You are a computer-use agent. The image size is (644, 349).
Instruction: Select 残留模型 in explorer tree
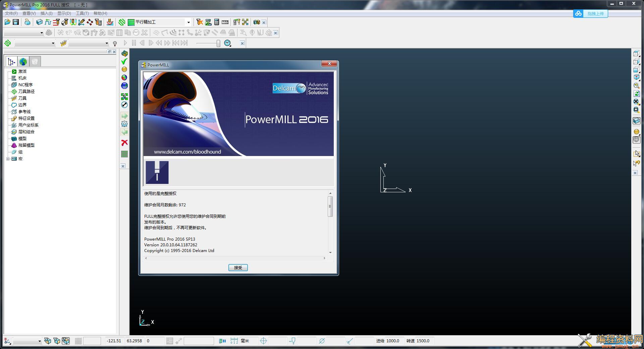point(26,145)
